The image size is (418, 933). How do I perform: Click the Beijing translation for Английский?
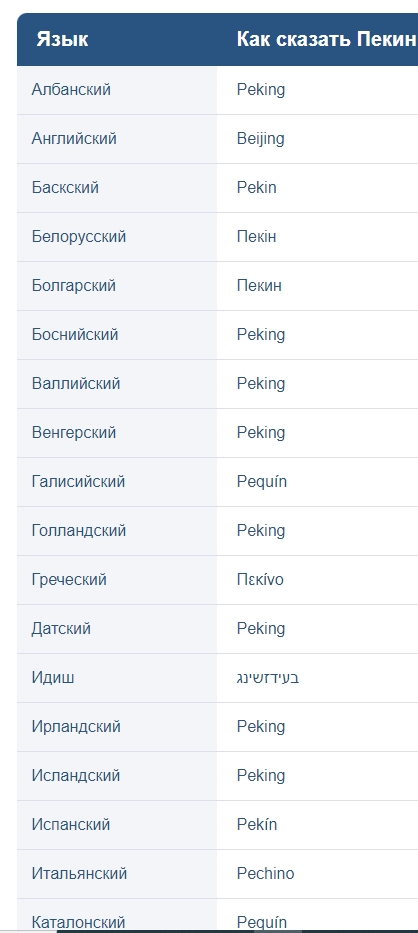(x=260, y=139)
